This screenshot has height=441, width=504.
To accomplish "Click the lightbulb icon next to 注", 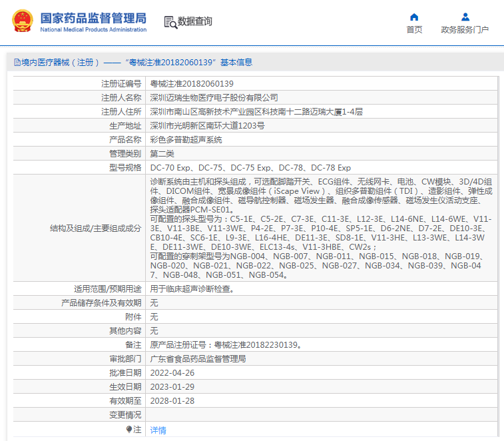I will 129,430.
